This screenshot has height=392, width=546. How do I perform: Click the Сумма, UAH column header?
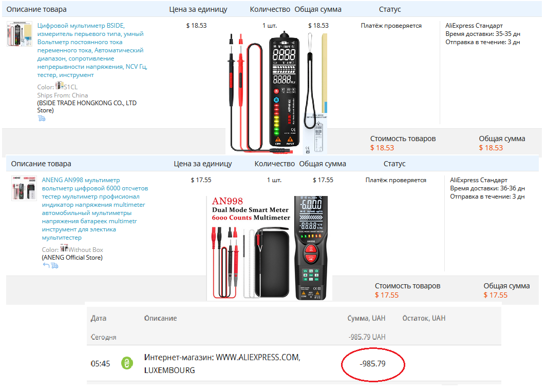coord(366,318)
